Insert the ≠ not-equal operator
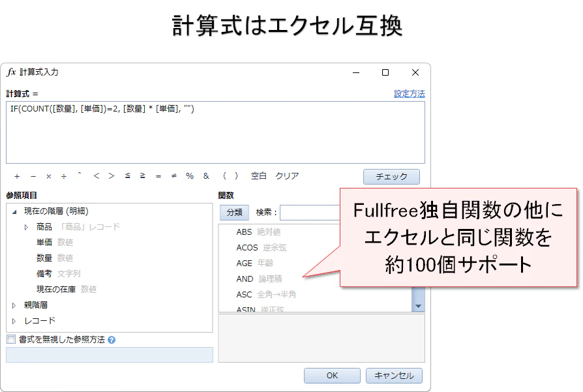Screen dimensions: 583x392 pyautogui.click(x=173, y=176)
